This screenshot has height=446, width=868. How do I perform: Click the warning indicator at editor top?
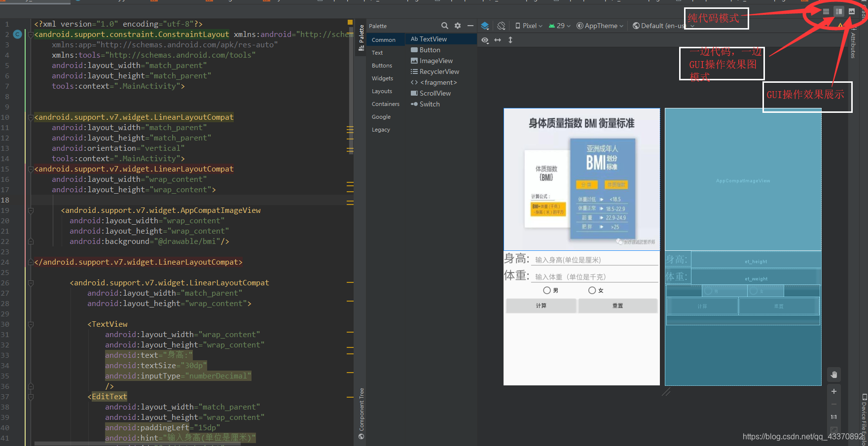pyautogui.click(x=350, y=22)
